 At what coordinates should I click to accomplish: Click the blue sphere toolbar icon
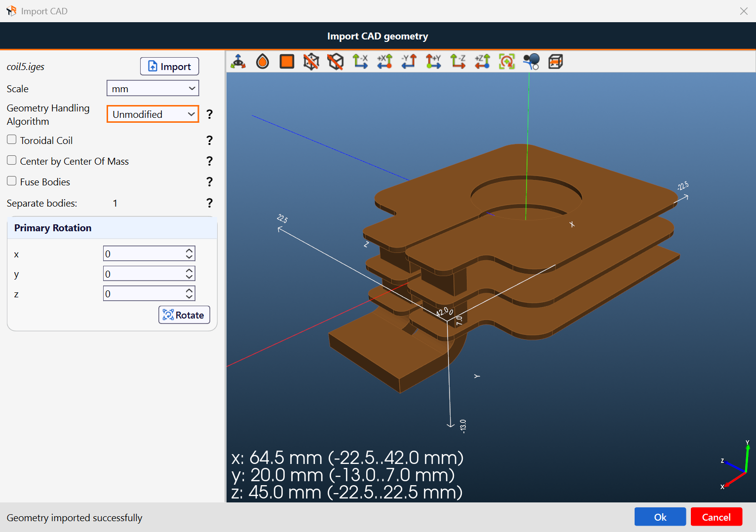point(531,62)
